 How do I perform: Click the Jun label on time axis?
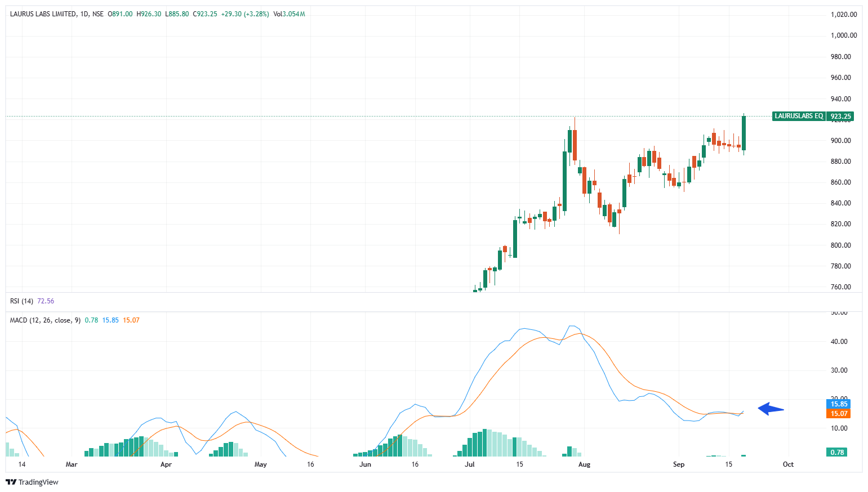pos(366,464)
